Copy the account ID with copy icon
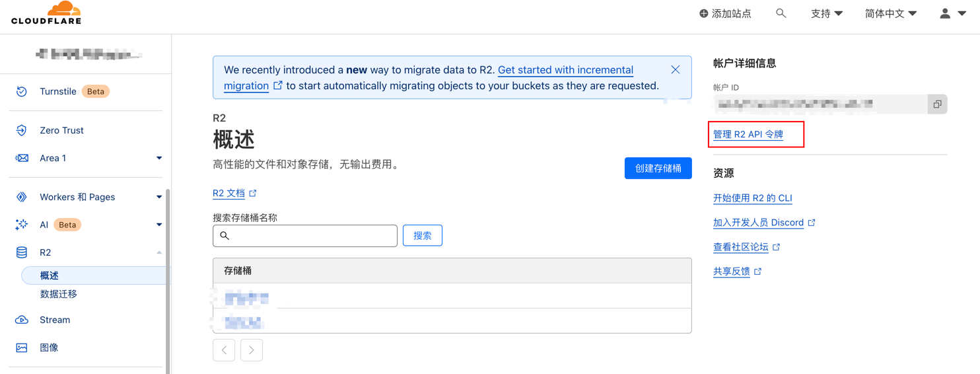Screen dimensions: 980x374 coord(937,104)
